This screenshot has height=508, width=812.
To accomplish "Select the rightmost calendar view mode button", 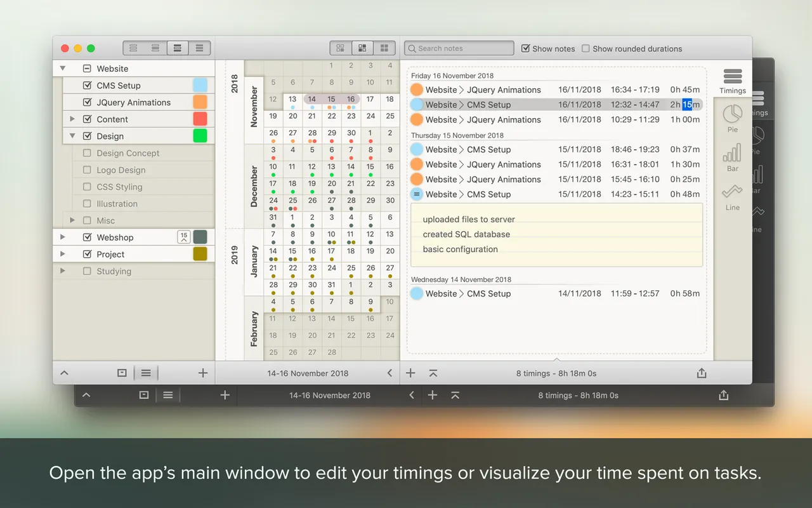I will click(384, 48).
